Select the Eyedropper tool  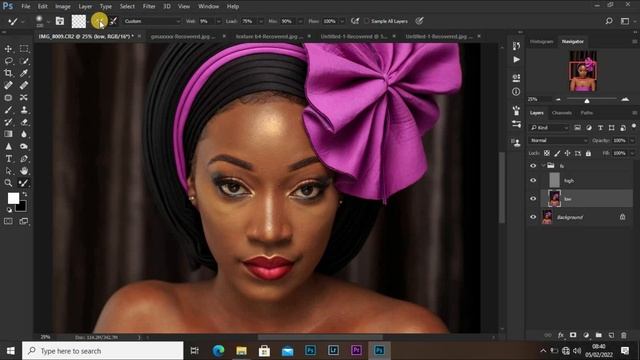pos(24,73)
